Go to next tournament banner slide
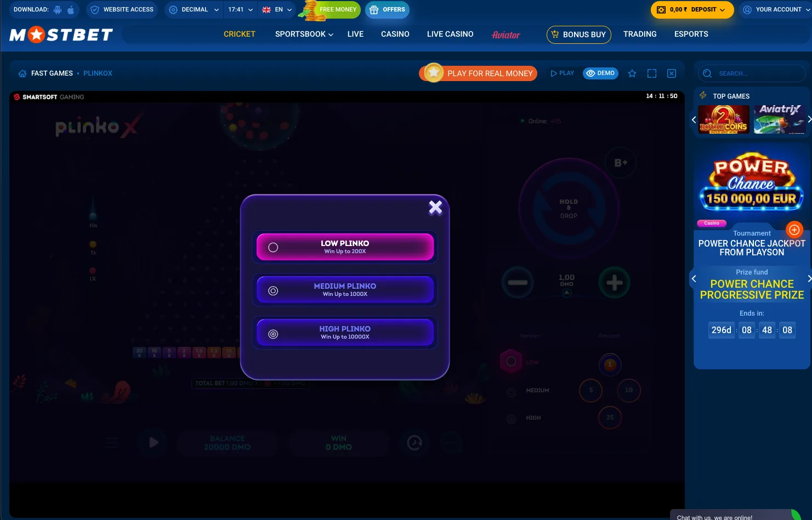This screenshot has width=812, height=520. (809, 278)
